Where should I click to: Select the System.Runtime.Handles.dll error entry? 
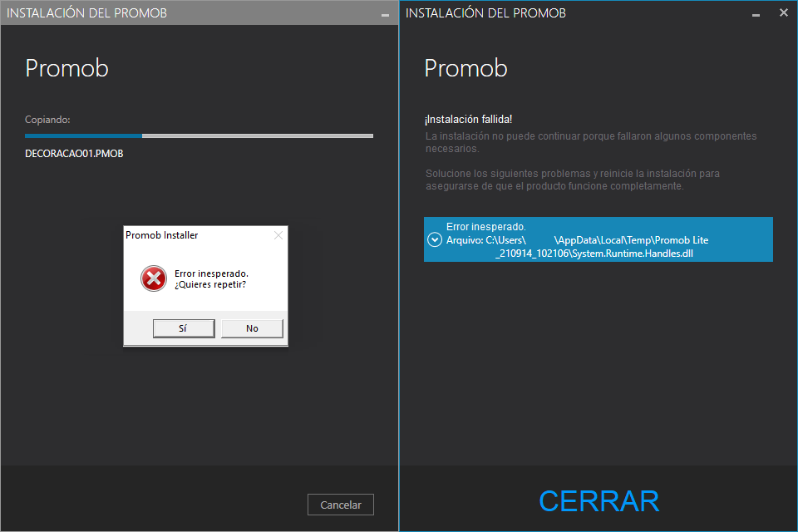click(x=598, y=239)
